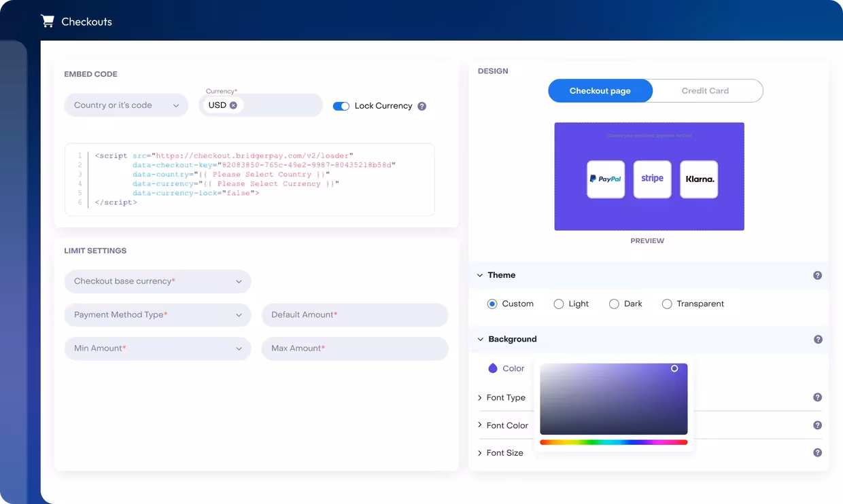Click the PREVIEW label under the preview
This screenshot has height=504, width=843.
click(647, 240)
